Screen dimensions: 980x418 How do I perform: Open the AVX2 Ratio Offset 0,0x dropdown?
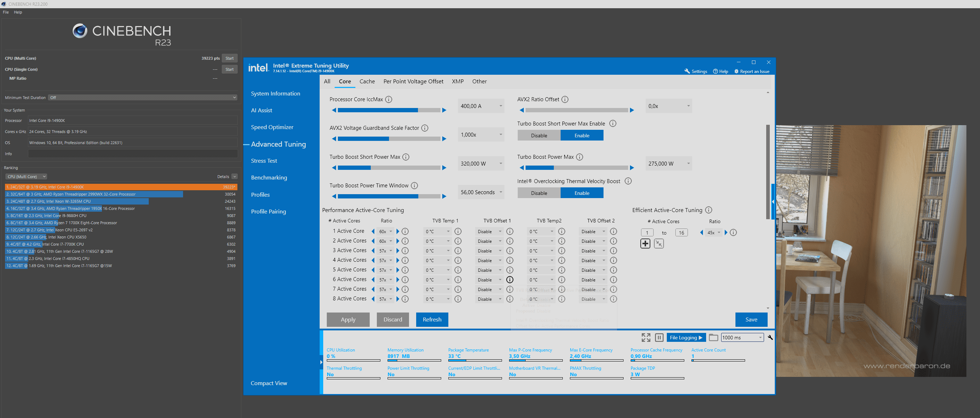pyautogui.click(x=669, y=106)
